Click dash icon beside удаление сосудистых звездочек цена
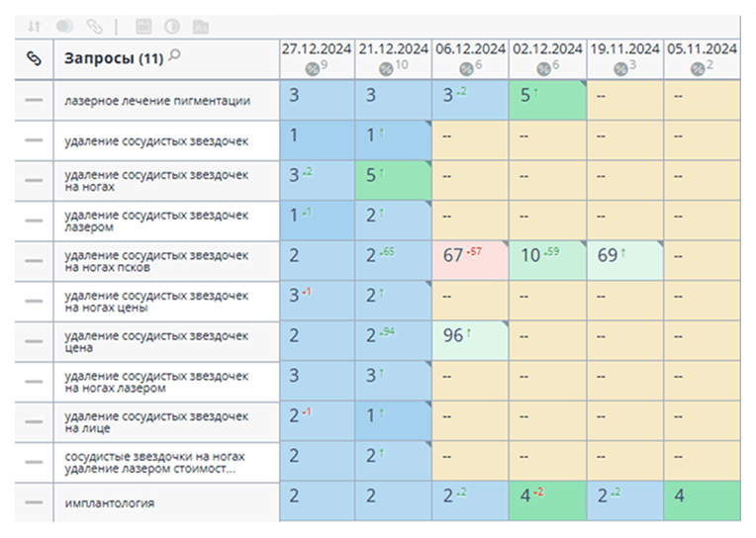The width and height of the screenshot is (756, 538). 34,341
